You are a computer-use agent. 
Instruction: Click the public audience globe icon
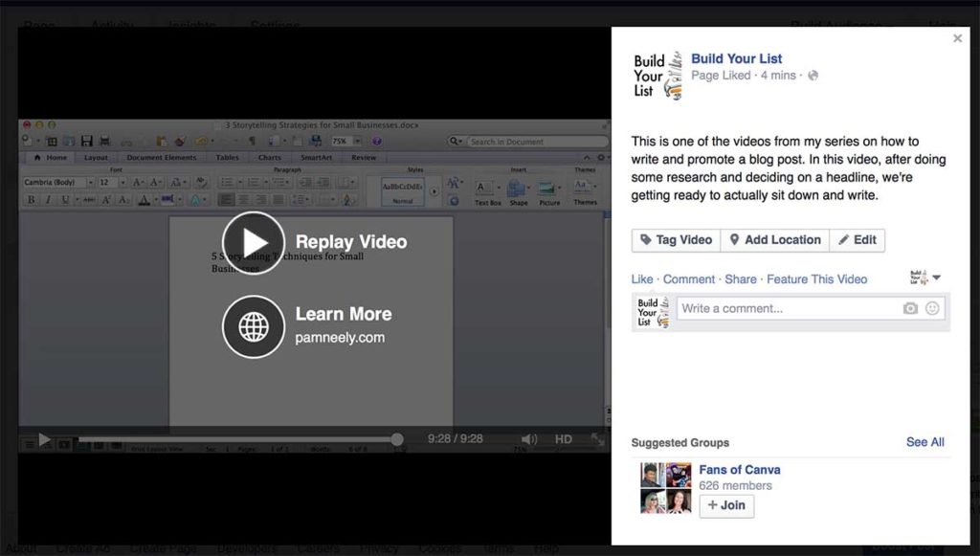click(x=813, y=76)
